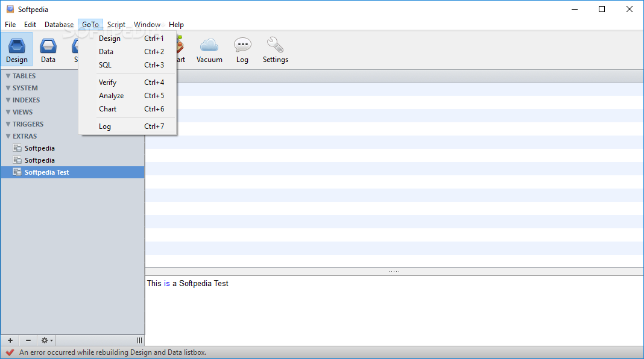Click icon of first Softpedia extras item
The image size is (644, 359).
click(x=17, y=148)
